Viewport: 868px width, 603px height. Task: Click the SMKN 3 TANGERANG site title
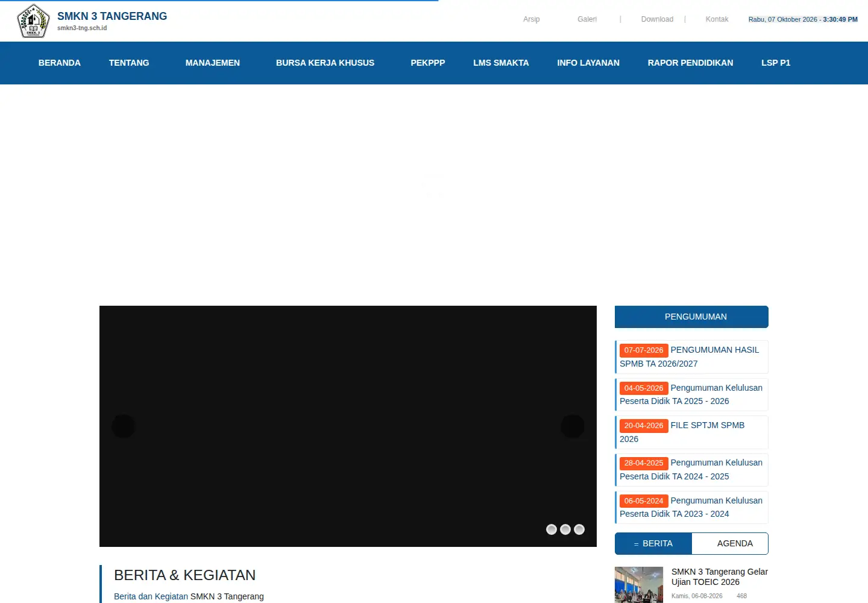click(x=112, y=16)
